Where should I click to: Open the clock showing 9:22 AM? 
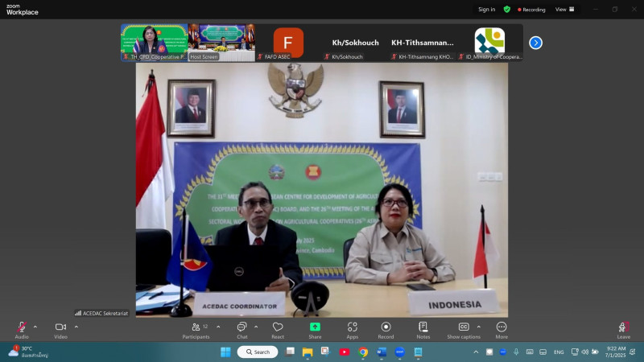coord(615,352)
